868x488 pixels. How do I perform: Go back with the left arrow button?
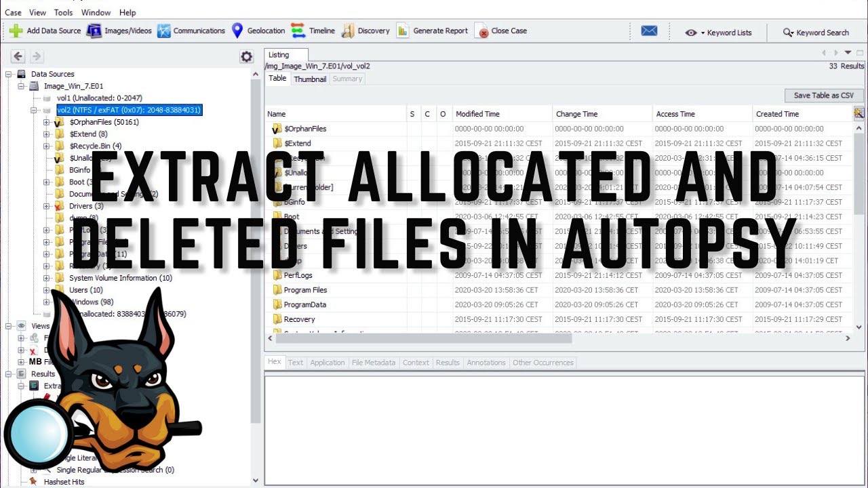pos(18,57)
